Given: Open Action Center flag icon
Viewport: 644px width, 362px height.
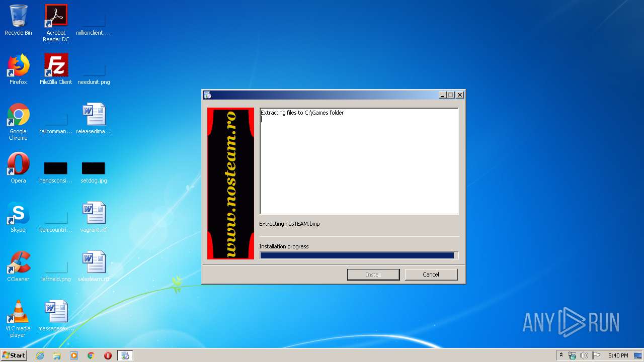Looking at the screenshot, I should [x=596, y=355].
